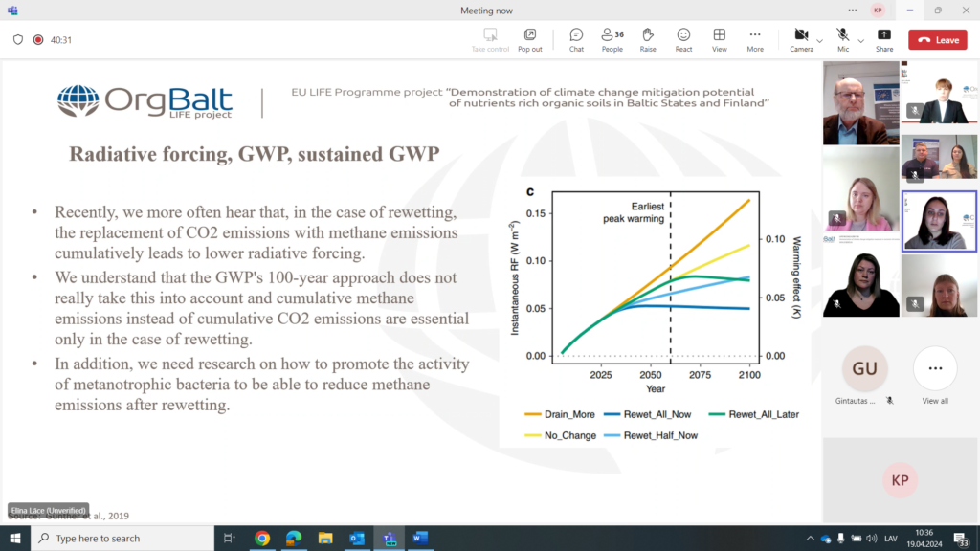Click the Rewet_Half_Now legend entry

(x=651, y=435)
